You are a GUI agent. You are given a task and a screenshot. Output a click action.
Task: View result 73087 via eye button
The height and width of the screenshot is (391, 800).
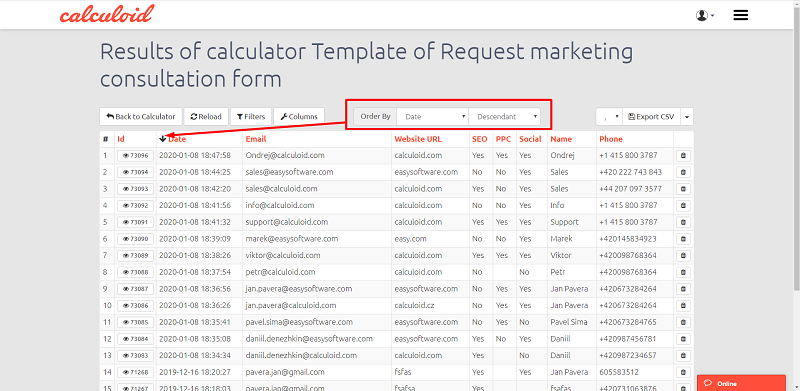click(135, 289)
